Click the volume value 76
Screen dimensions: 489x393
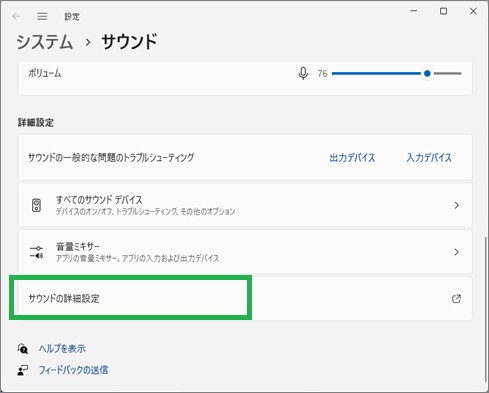[322, 73]
